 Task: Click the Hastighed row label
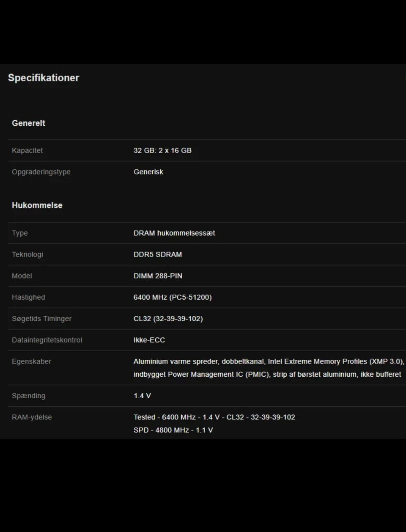28,298
